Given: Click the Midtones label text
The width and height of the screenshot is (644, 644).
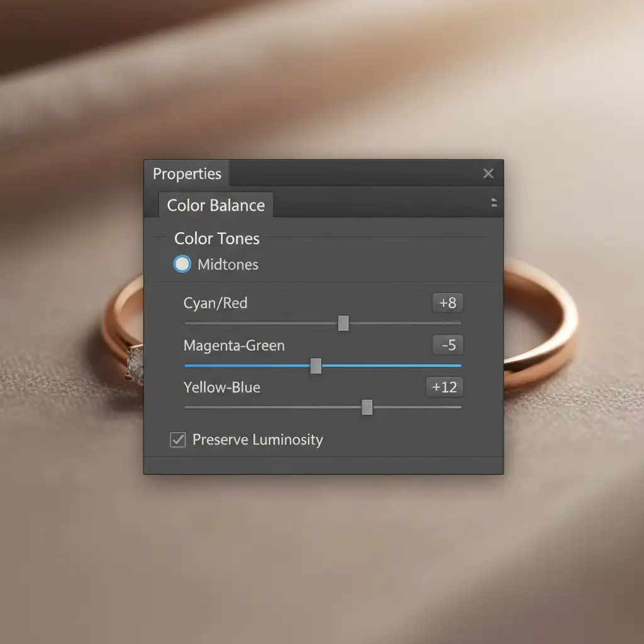Looking at the screenshot, I should pyautogui.click(x=228, y=265).
